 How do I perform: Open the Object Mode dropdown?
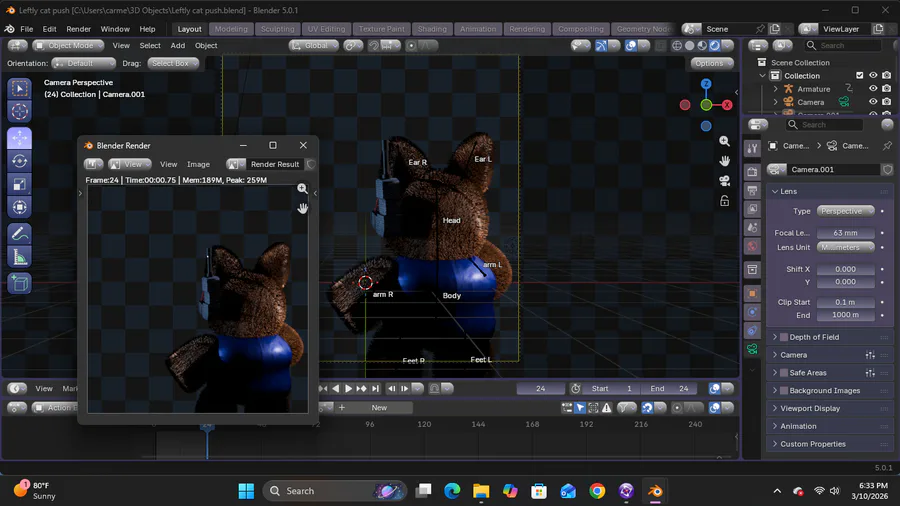pyautogui.click(x=68, y=45)
